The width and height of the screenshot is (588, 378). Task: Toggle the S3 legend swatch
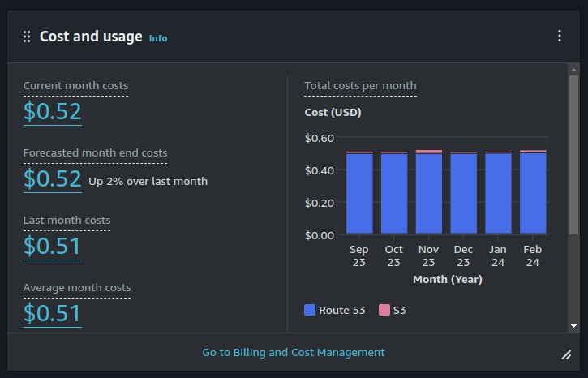tap(384, 310)
